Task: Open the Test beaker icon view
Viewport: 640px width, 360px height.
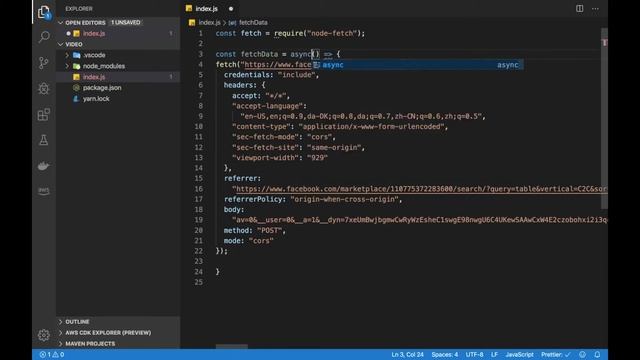Action: [44, 140]
